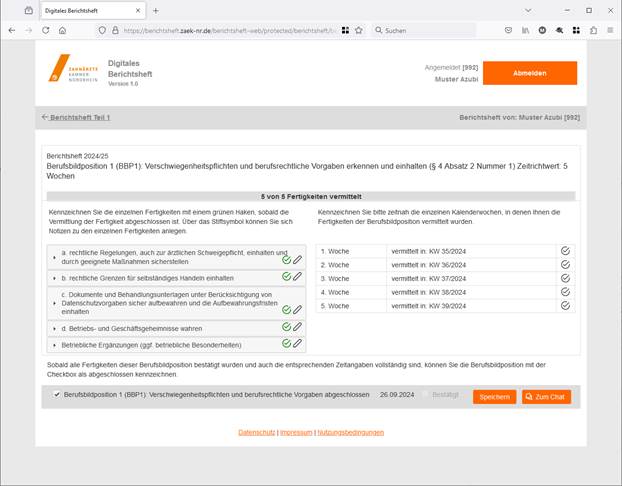Click the check icon for 1. Woche

[x=565, y=251]
